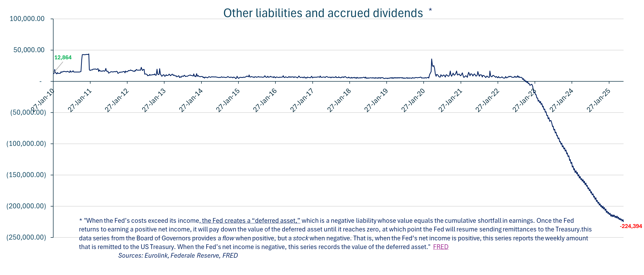Select the 27-Jan-15 x-axis date label

(x=228, y=101)
